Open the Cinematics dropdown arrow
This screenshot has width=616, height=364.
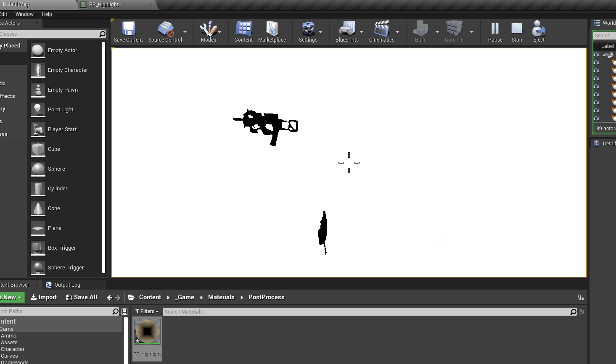pos(397,32)
